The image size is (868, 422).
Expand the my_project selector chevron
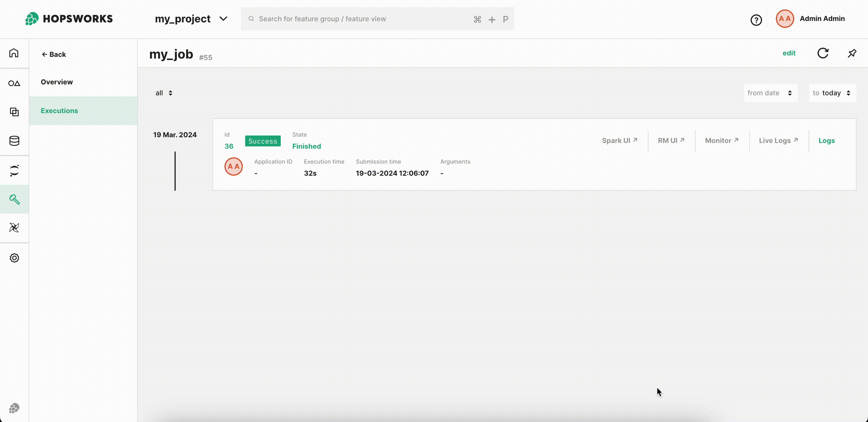point(223,19)
